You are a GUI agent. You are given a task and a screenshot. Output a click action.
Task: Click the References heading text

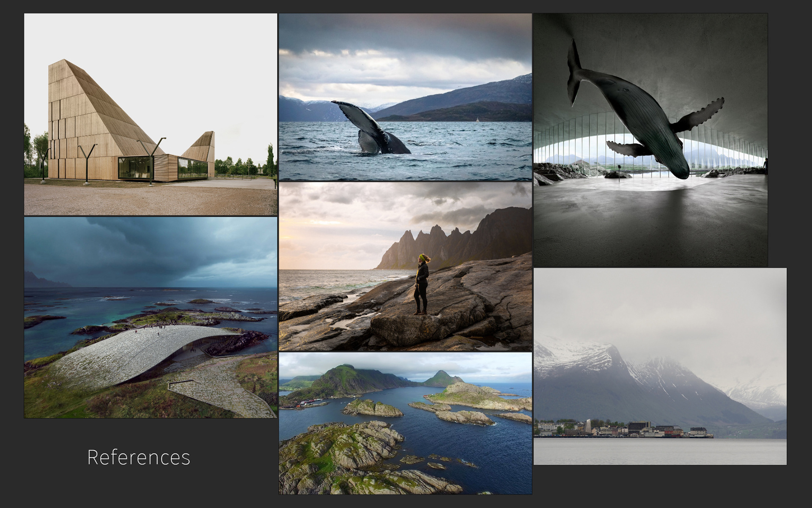tap(139, 457)
